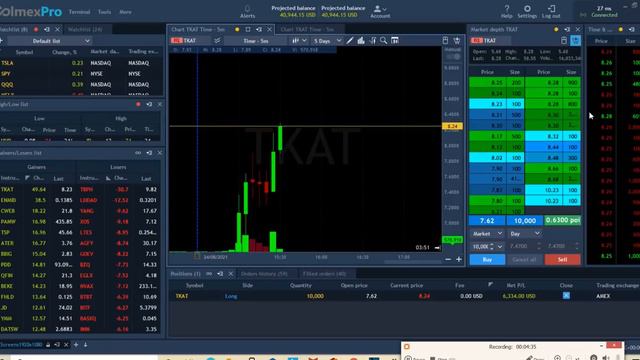
Task: Click the overlay compare icon next to TKAT symbol
Action: [x=217, y=40]
